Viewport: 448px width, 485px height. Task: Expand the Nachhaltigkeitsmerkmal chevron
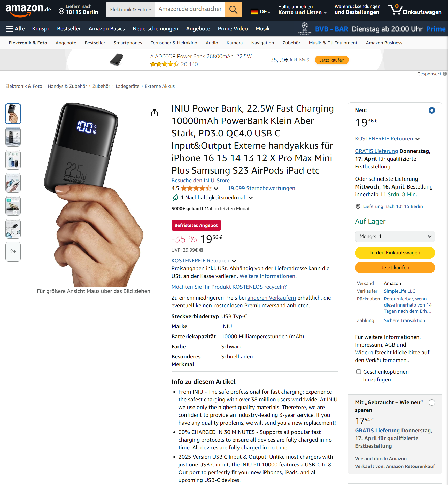[251, 198]
